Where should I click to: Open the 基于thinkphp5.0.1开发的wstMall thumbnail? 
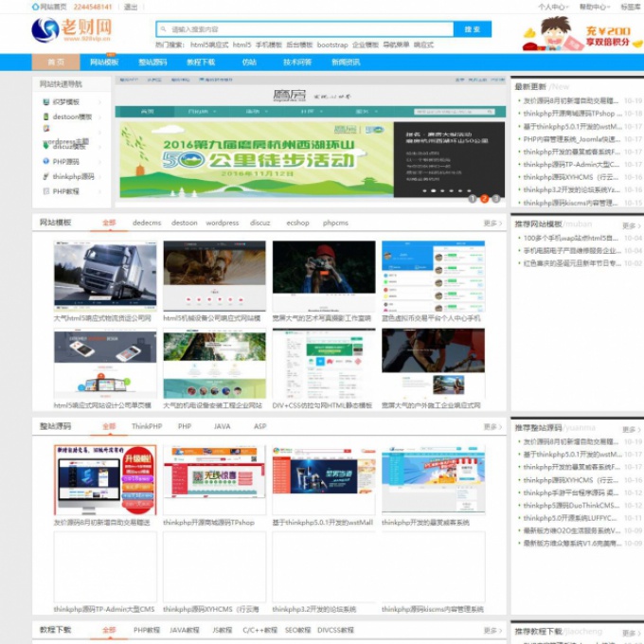coord(324,480)
